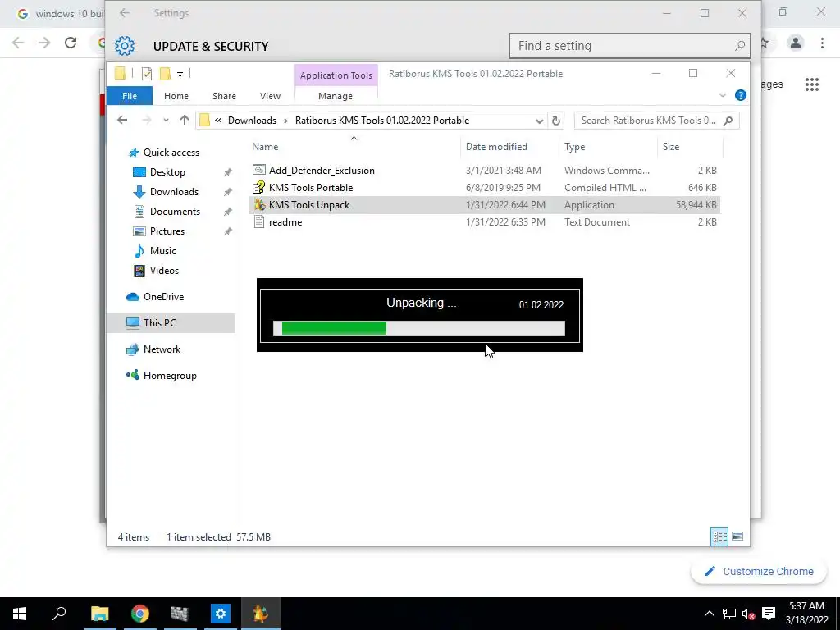840x630 pixels.
Task: Switch to Details view layout icon
Action: (719, 536)
